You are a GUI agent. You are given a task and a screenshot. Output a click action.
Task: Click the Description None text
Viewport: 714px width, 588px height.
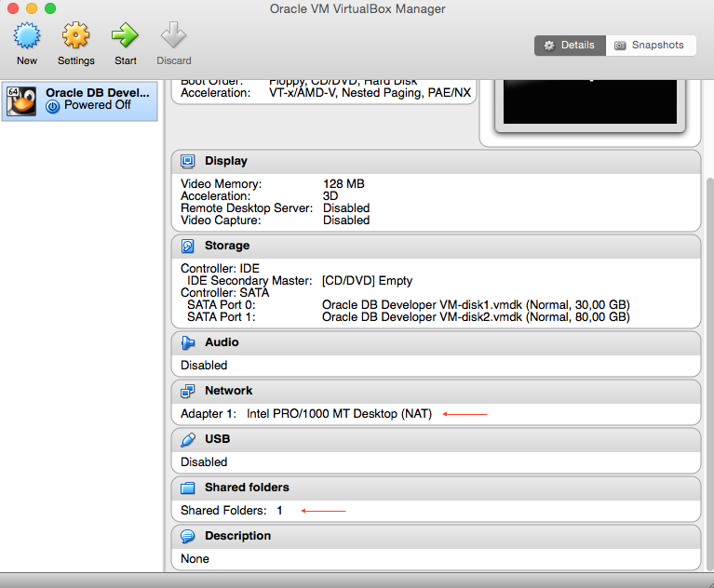195,559
